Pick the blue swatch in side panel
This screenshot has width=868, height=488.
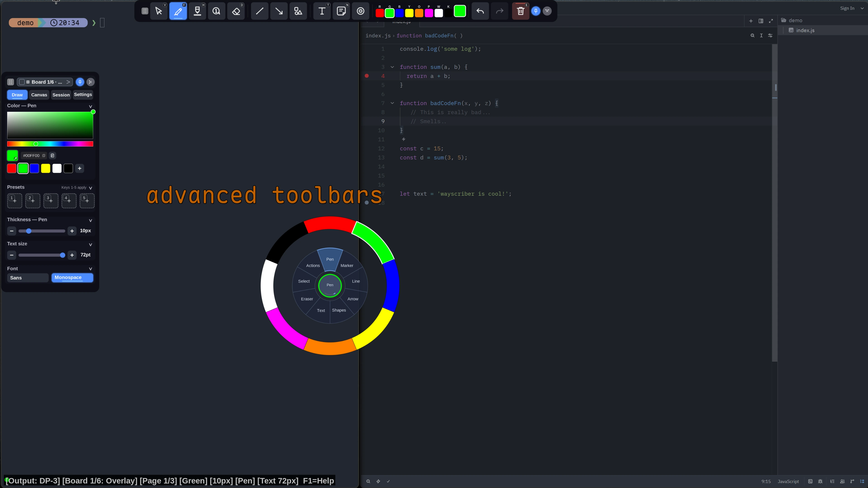[x=34, y=168]
